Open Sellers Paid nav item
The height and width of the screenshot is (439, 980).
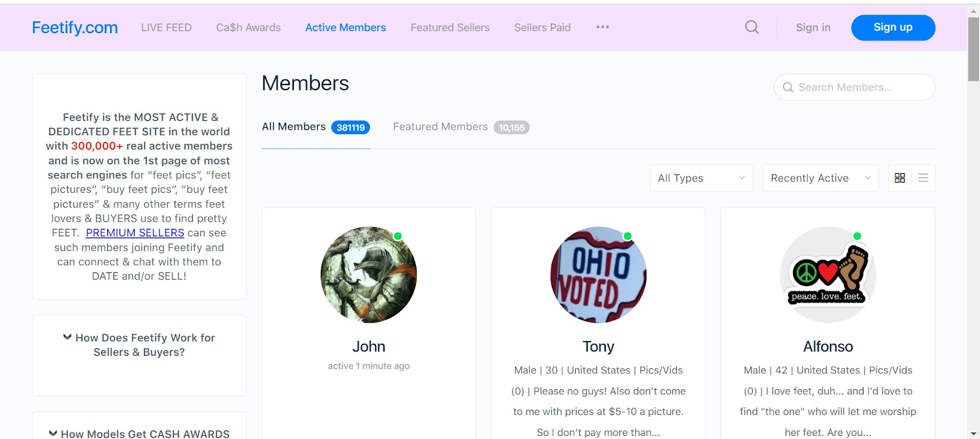pyautogui.click(x=543, y=28)
